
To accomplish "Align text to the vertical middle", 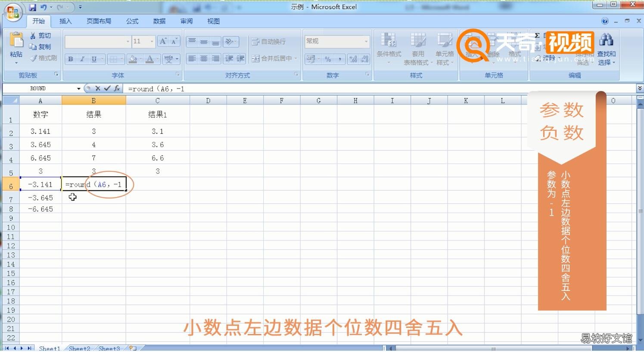I will pyautogui.click(x=204, y=41).
